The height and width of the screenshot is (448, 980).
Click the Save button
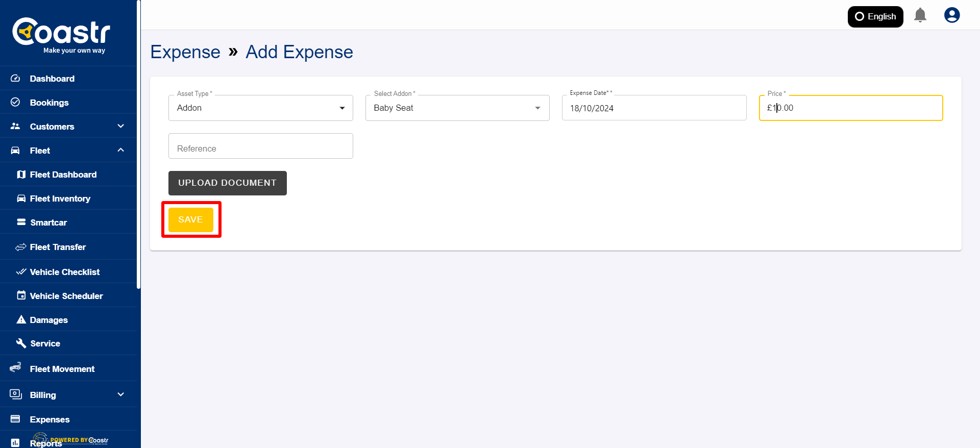click(x=191, y=219)
